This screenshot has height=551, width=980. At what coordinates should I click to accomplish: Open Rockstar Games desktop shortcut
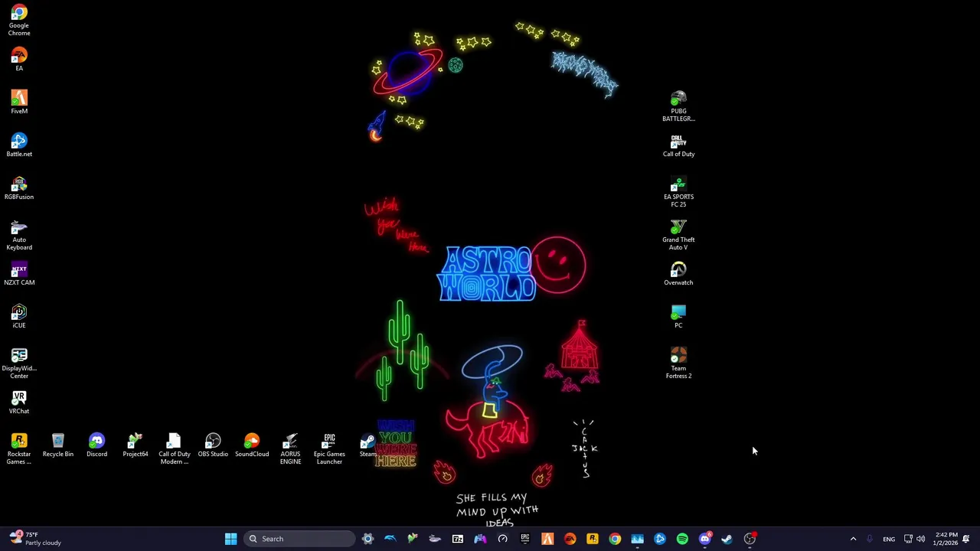click(x=19, y=449)
